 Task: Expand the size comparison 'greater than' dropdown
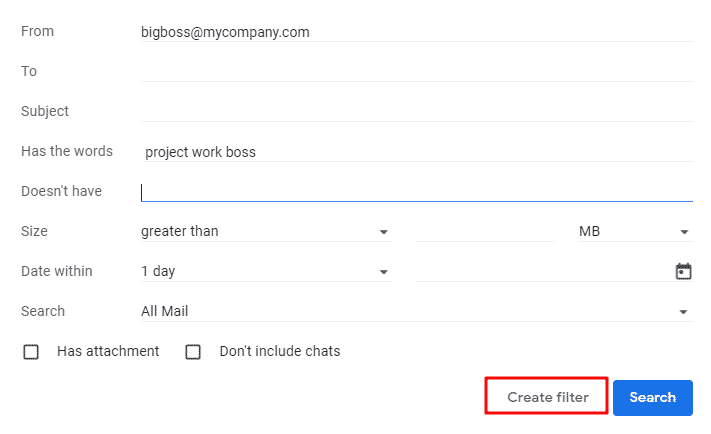click(x=267, y=231)
